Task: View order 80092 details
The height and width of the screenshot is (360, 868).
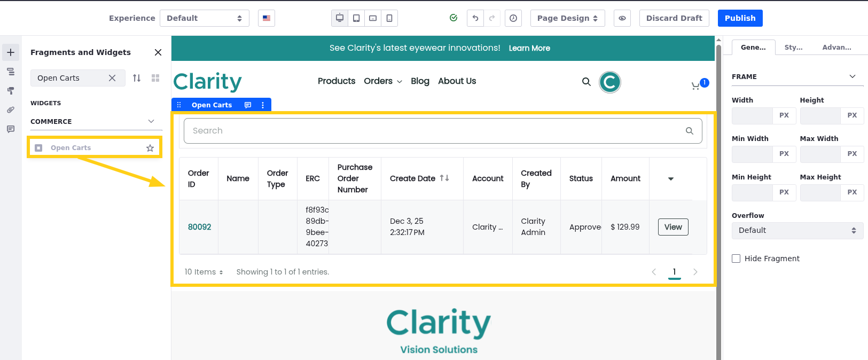Action: coord(673,227)
